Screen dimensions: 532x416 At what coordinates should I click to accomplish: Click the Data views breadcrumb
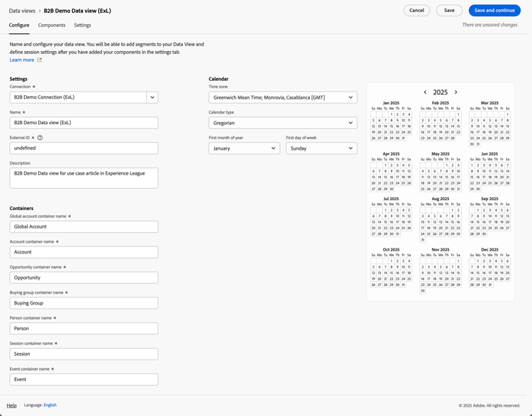[x=22, y=11]
